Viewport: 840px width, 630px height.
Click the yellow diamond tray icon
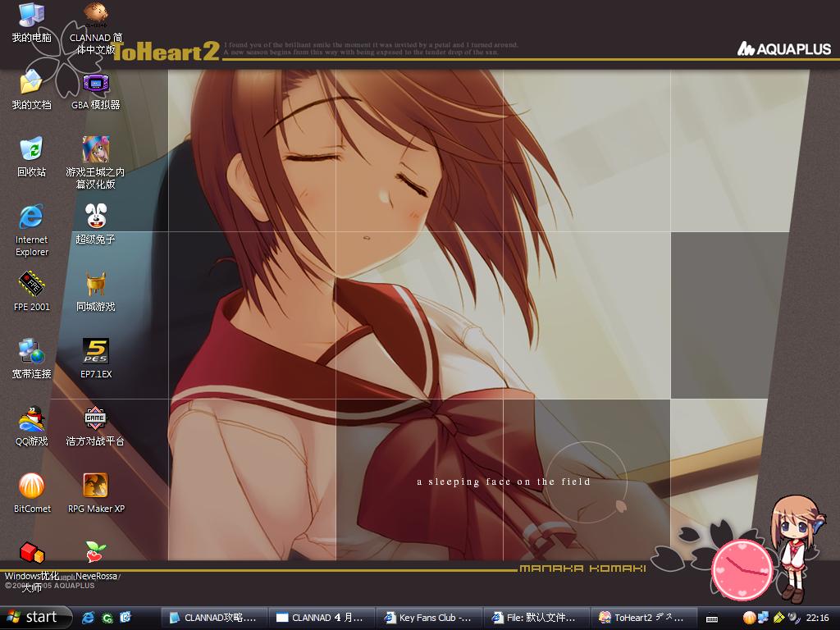click(x=779, y=618)
